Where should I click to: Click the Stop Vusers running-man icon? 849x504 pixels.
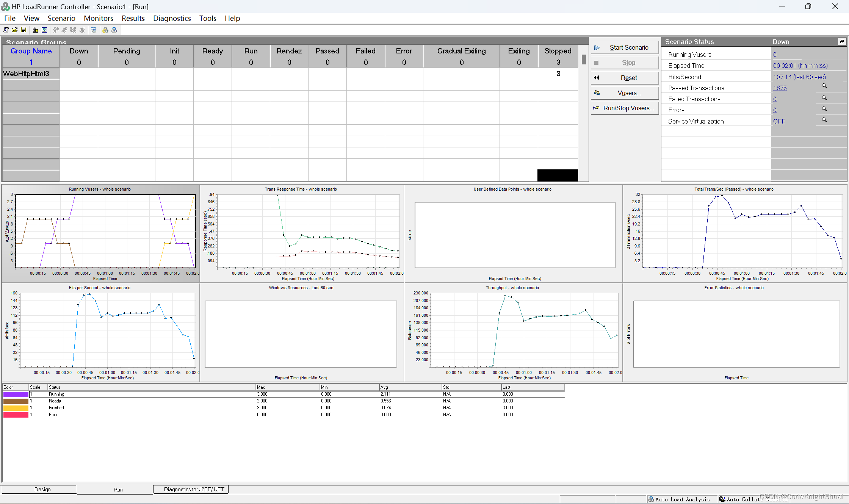[x=82, y=30]
